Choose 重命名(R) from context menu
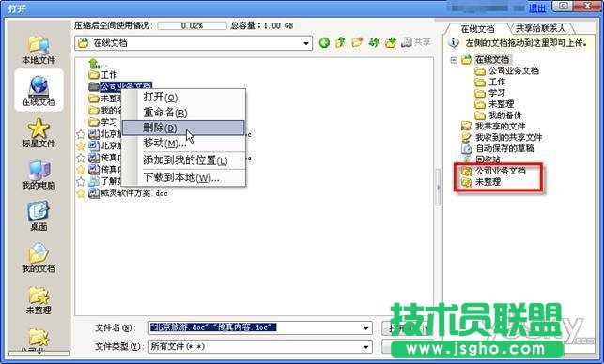The height and width of the screenshot is (364, 604). coord(184,113)
